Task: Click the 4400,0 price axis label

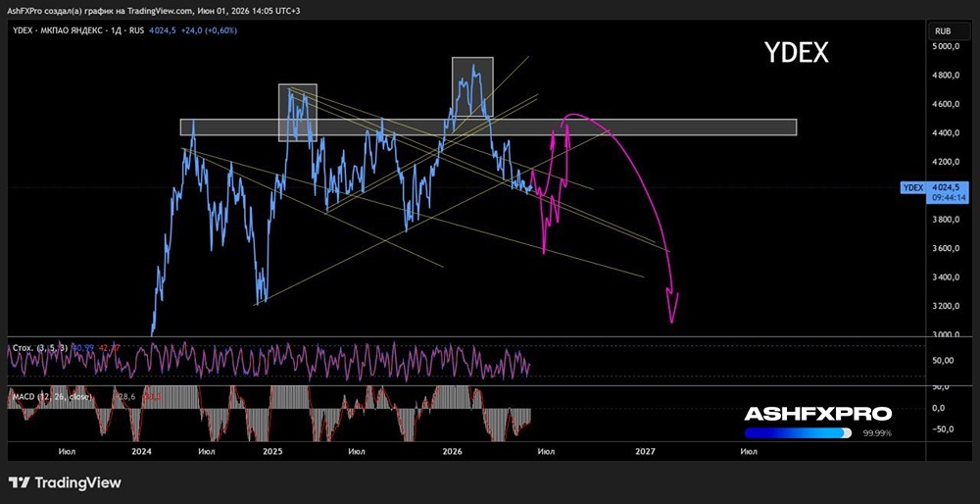Action: click(947, 133)
